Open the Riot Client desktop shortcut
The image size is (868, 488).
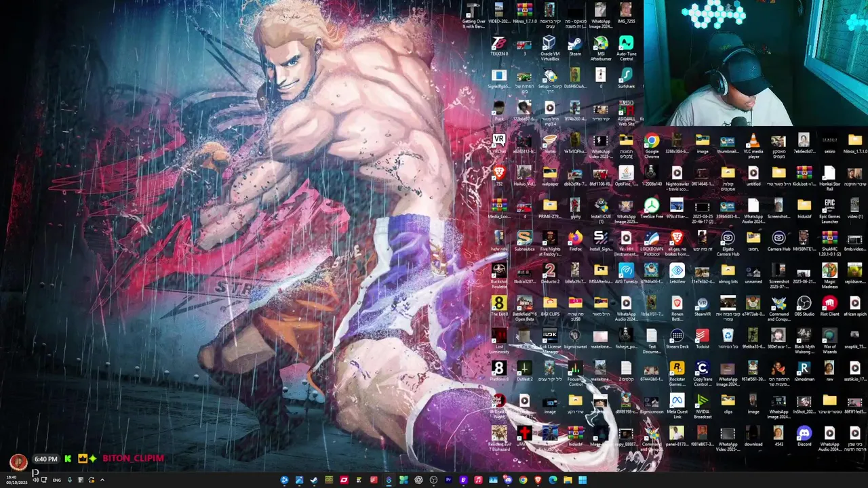tap(829, 306)
